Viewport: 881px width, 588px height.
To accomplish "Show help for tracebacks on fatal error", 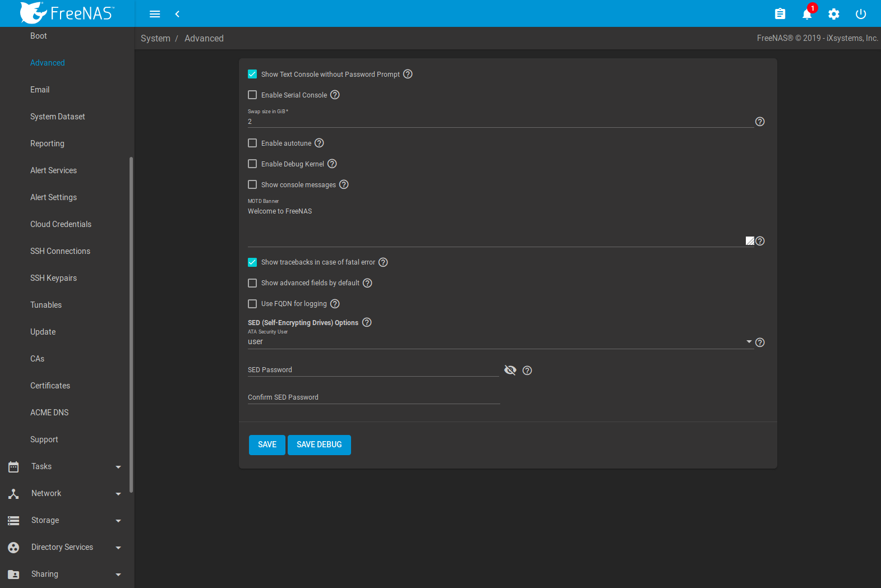I will [x=383, y=262].
